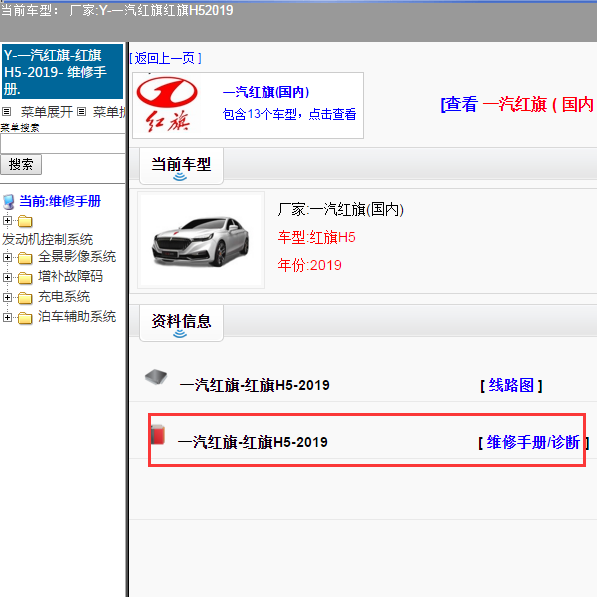Screen dimensions: 597x597
Task: Open the 维修手册/诊断 link
Action: [x=533, y=442]
